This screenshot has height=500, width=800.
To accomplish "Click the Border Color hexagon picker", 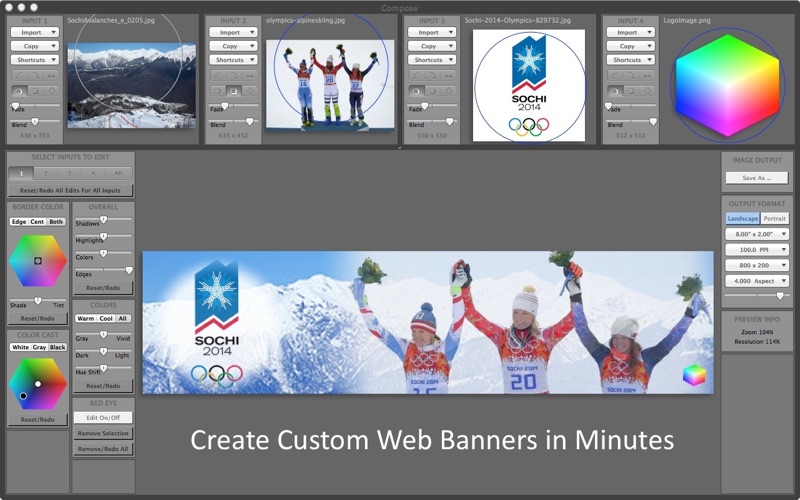I will (x=38, y=261).
